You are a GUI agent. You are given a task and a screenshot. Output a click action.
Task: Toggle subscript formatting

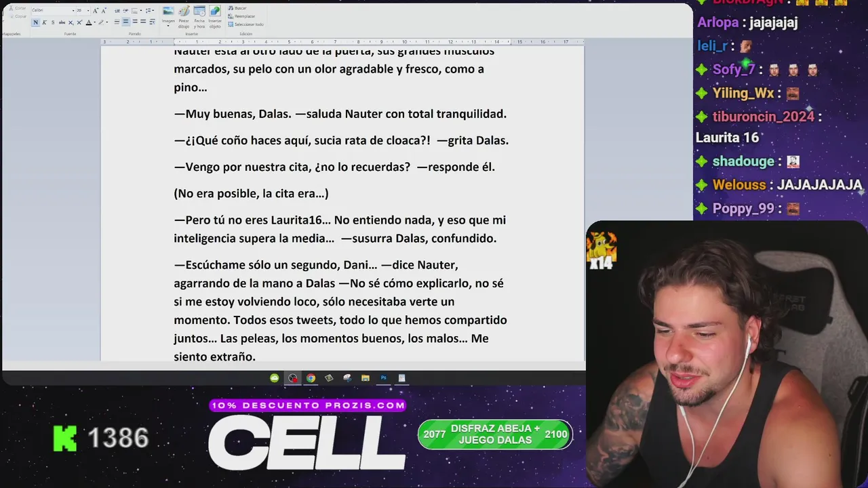(71, 22)
